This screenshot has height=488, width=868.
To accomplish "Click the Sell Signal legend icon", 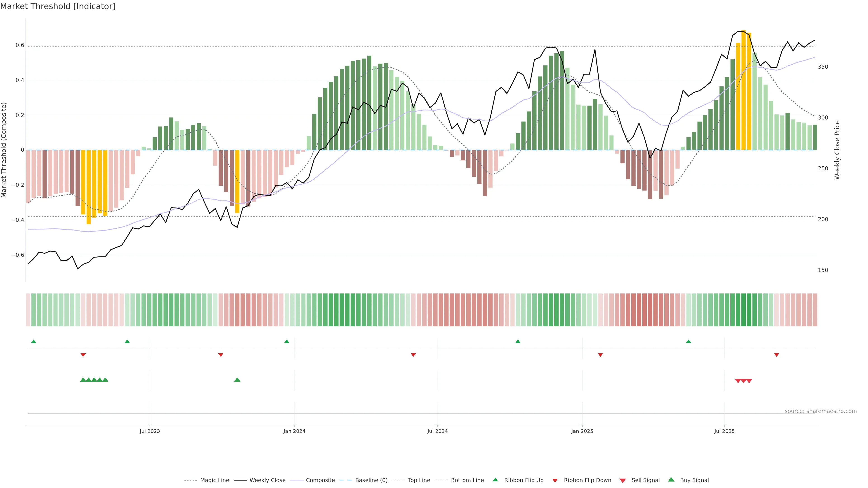I will 623,481.
